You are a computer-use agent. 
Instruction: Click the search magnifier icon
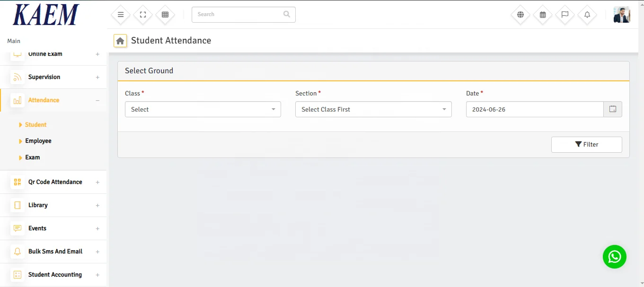tap(287, 14)
